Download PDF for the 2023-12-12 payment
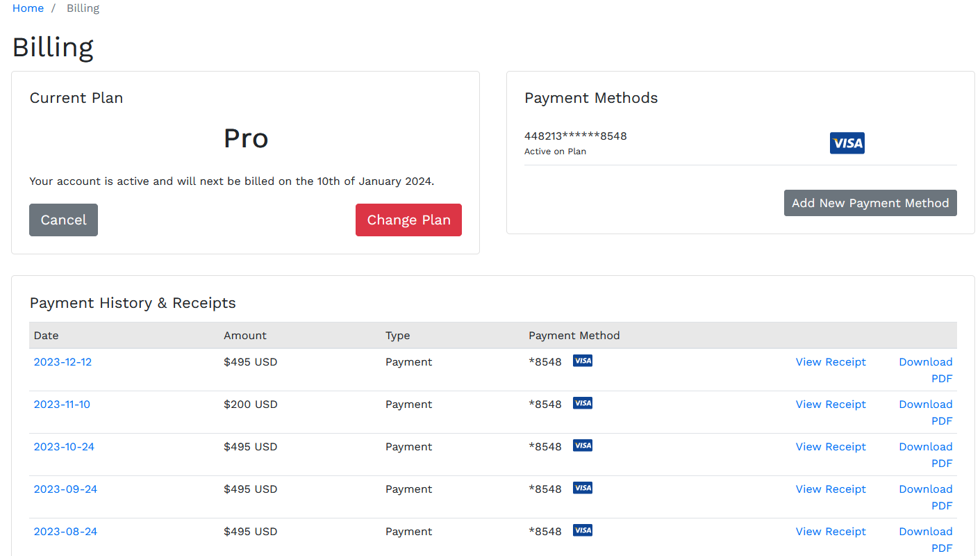Screen dimensions: 980x556 [x=926, y=370]
